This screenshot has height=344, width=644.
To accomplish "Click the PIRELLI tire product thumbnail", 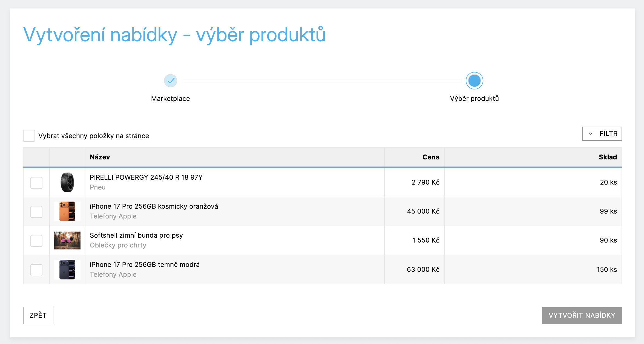I will [67, 182].
